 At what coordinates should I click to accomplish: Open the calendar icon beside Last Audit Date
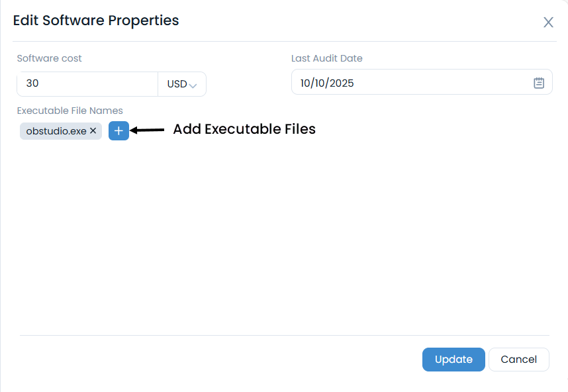tap(538, 82)
